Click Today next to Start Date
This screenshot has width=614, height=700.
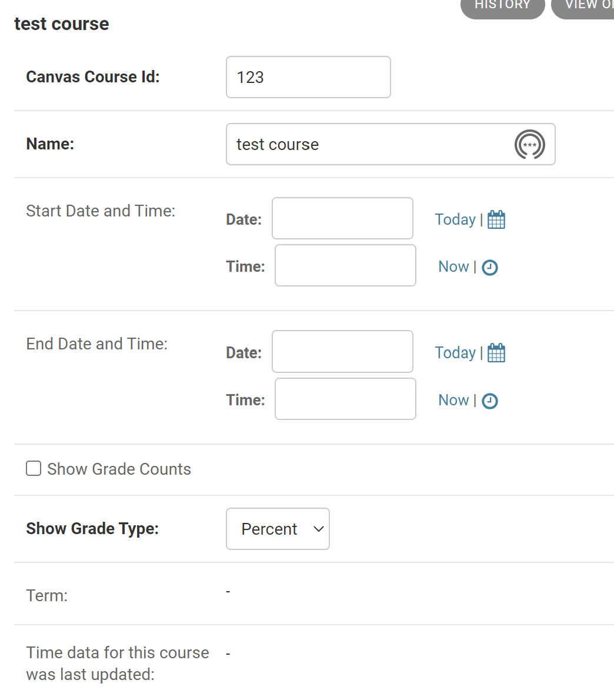point(455,219)
